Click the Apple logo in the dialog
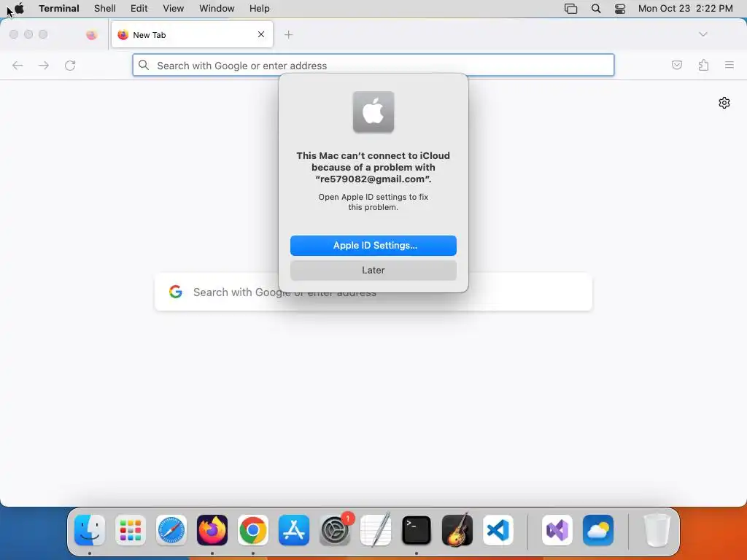The image size is (747, 560). (373, 112)
